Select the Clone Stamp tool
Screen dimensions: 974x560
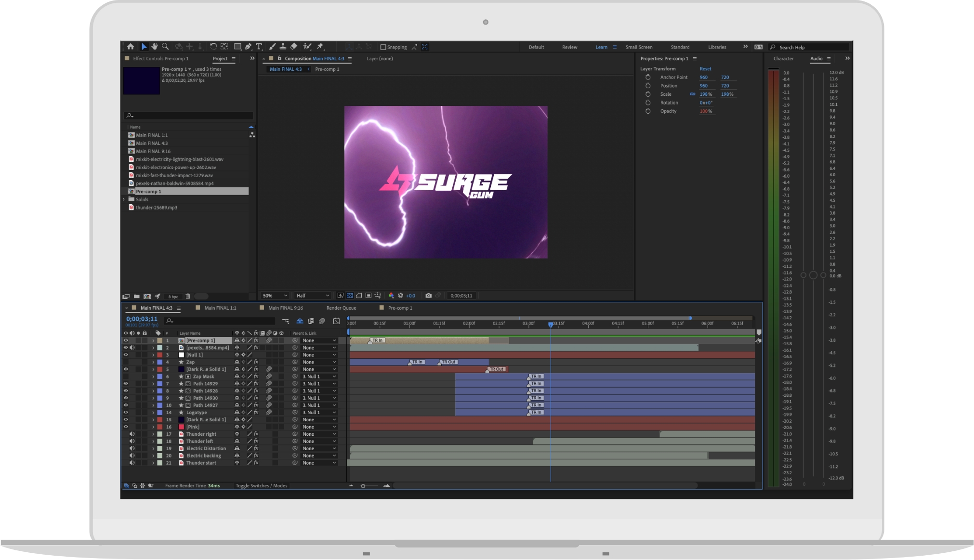(283, 47)
